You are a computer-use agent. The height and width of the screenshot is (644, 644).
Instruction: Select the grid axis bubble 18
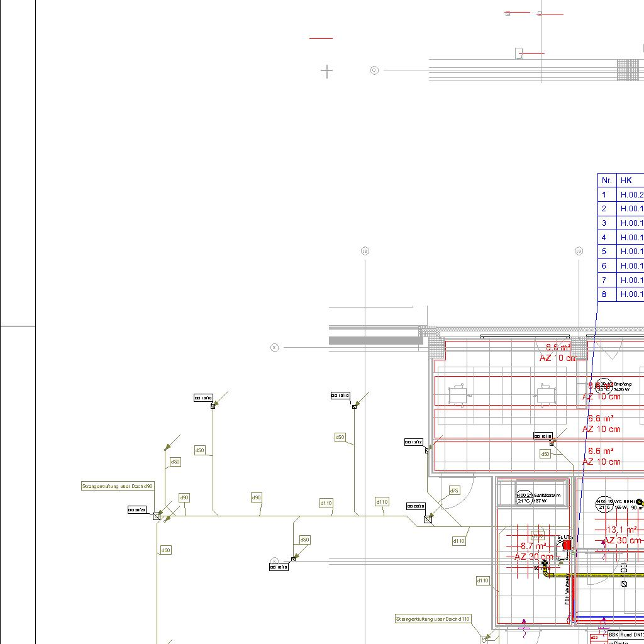tap(365, 251)
